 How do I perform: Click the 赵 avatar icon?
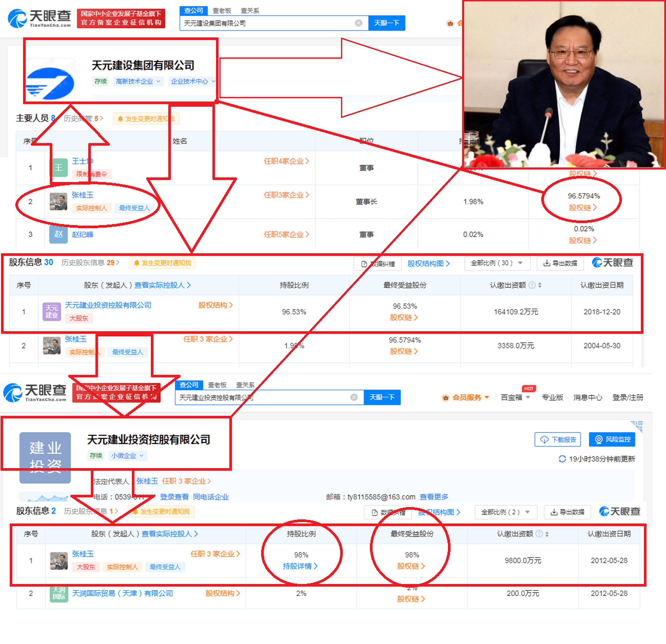pyautogui.click(x=58, y=234)
